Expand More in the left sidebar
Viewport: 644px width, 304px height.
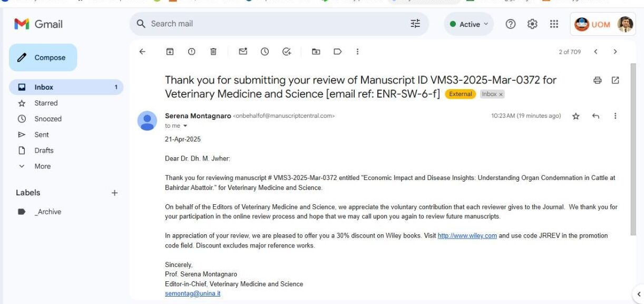coord(42,166)
